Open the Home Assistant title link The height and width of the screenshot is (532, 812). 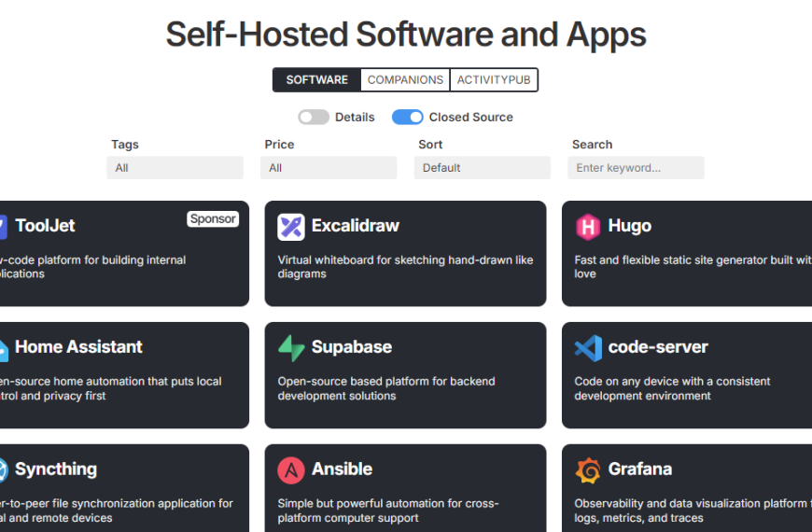pyautogui.click(x=78, y=347)
